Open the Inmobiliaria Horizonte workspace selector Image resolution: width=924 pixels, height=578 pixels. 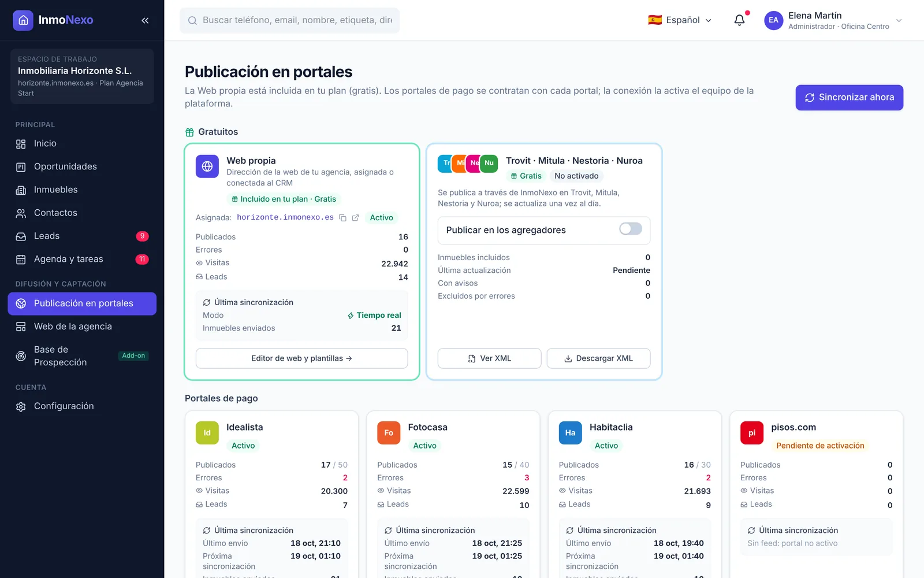coord(82,76)
